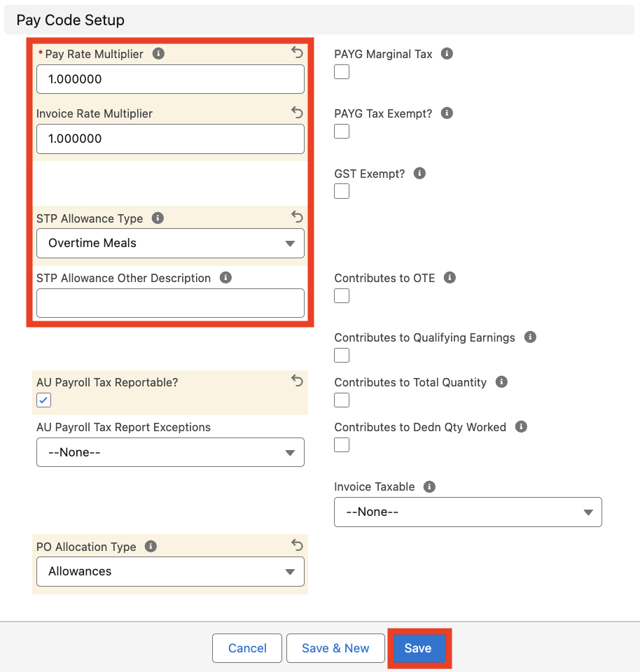Viewport: 640px width, 672px height.
Task: Focus STP Allowance Other Description field
Action: click(x=170, y=303)
